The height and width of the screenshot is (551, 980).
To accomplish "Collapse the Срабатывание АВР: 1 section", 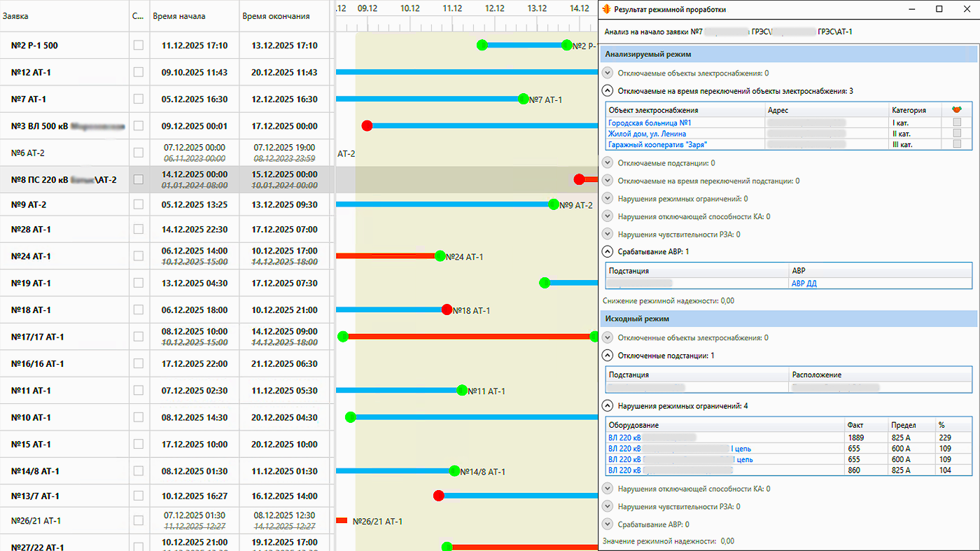I will tap(608, 251).
